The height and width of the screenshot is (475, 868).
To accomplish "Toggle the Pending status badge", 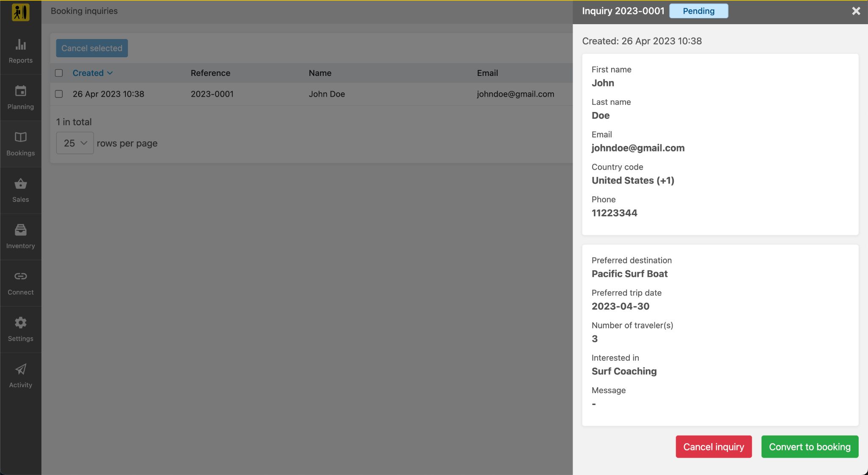I will click(x=698, y=11).
